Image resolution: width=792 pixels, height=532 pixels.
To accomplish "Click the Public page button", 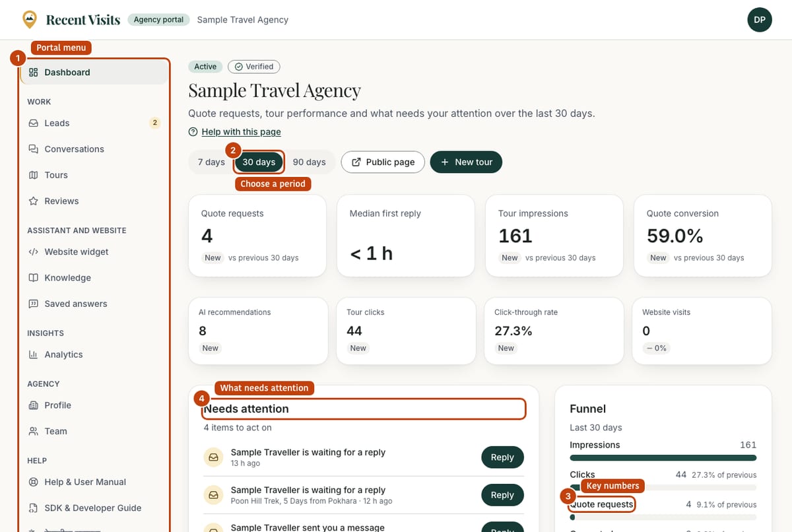I will 383,162.
